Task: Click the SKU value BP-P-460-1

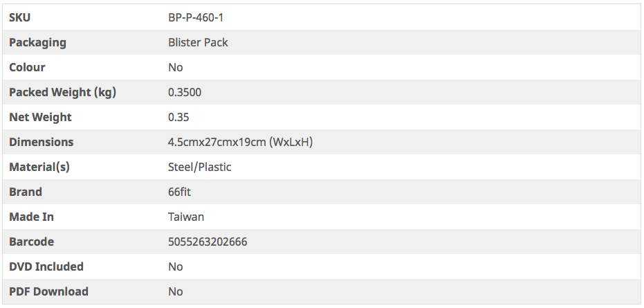Action: coord(196,17)
